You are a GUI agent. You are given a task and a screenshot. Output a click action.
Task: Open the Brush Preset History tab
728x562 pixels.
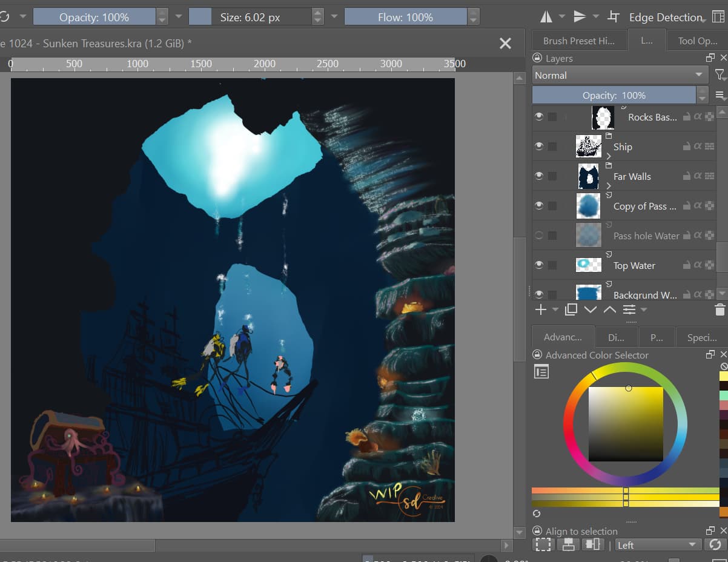[x=578, y=41]
